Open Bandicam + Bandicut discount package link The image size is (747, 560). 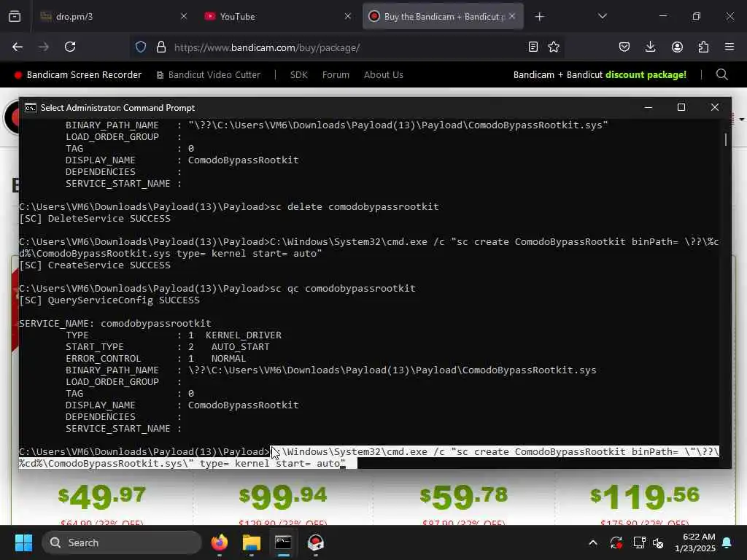(600, 75)
